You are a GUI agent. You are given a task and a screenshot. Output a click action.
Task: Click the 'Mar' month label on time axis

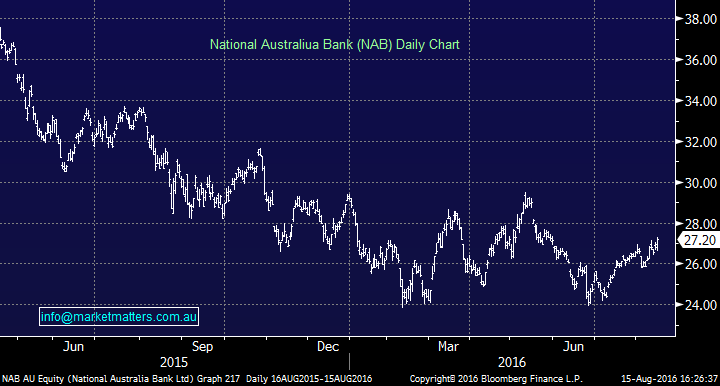[448, 347]
